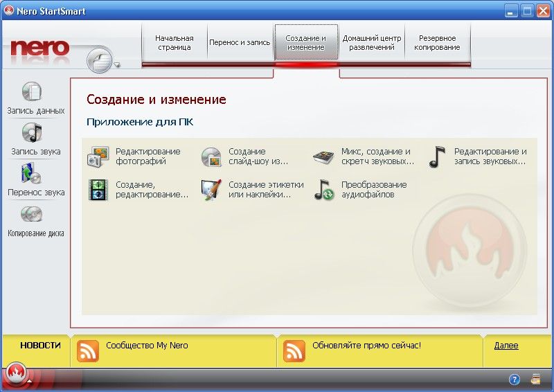The width and height of the screenshot is (554, 392).
Task: Minimize the Nero StartSmart window
Action: (x=510, y=11)
